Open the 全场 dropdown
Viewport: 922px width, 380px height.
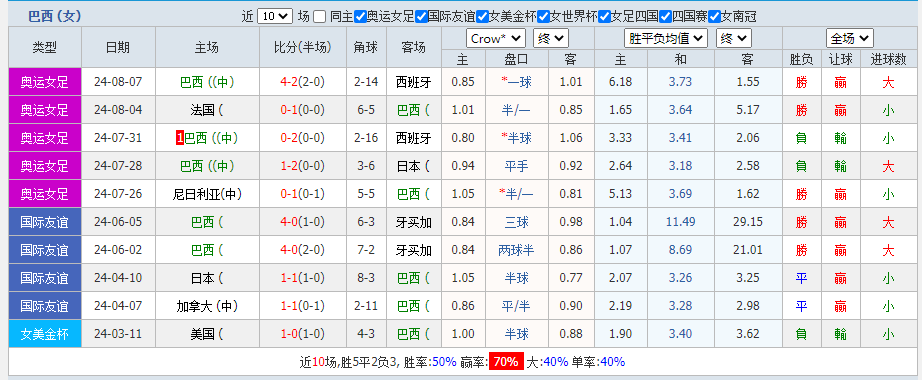click(x=850, y=39)
